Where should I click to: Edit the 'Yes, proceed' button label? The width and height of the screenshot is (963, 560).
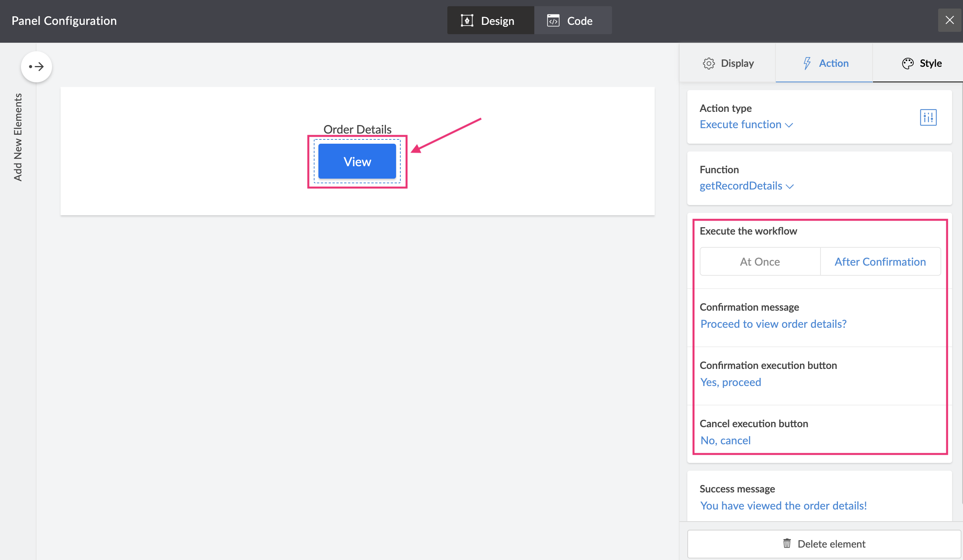click(x=730, y=382)
